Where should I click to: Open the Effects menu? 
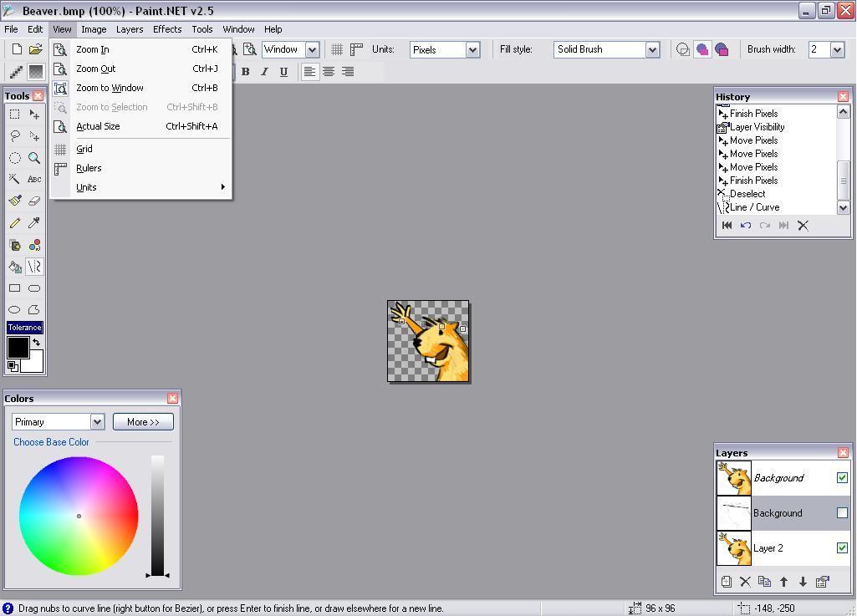[x=167, y=29]
